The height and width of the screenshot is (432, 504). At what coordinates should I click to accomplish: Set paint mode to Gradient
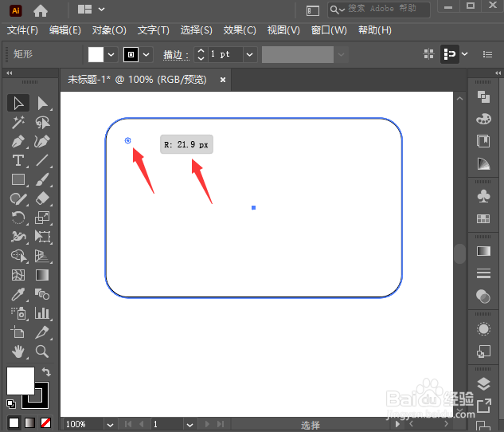click(30, 422)
